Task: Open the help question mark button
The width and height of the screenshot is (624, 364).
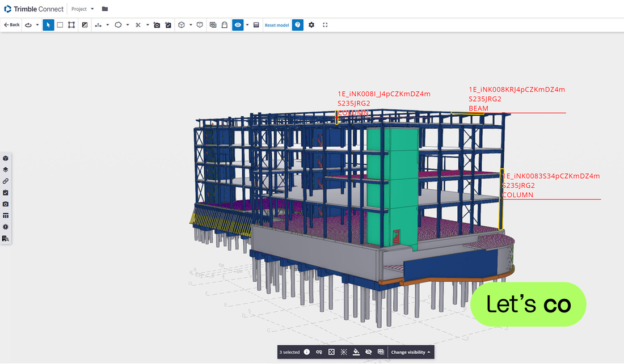Action: (298, 25)
